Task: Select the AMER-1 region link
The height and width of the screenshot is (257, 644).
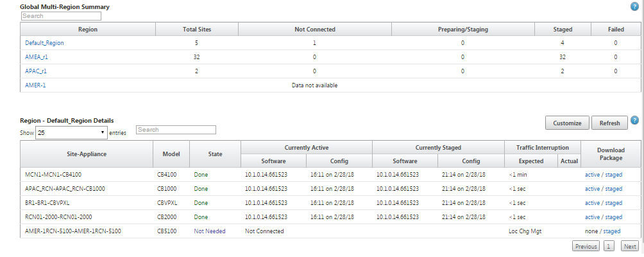Action: 35,85
